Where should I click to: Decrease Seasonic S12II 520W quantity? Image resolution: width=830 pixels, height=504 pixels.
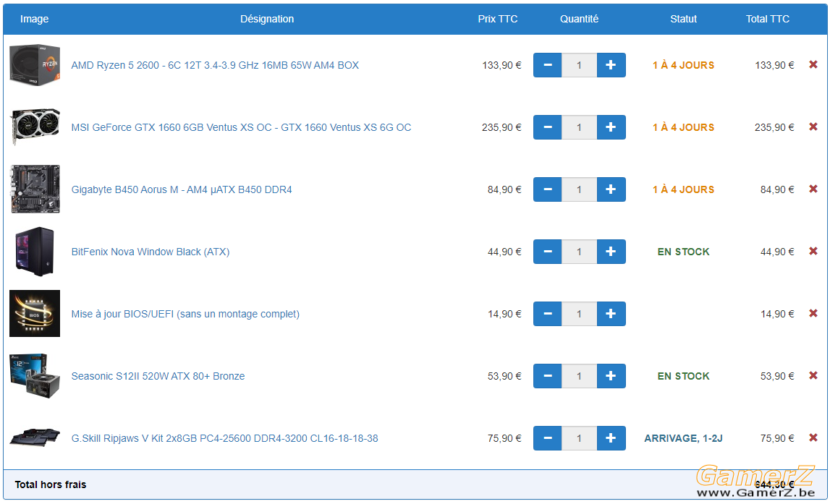point(548,376)
